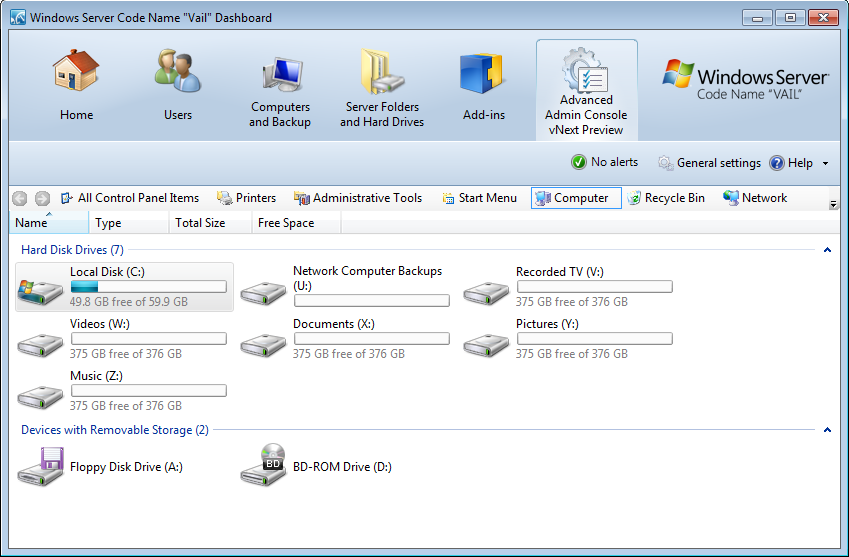Screen dimensions: 849x557
Task: Open the Network shortcut
Action: coord(755,198)
